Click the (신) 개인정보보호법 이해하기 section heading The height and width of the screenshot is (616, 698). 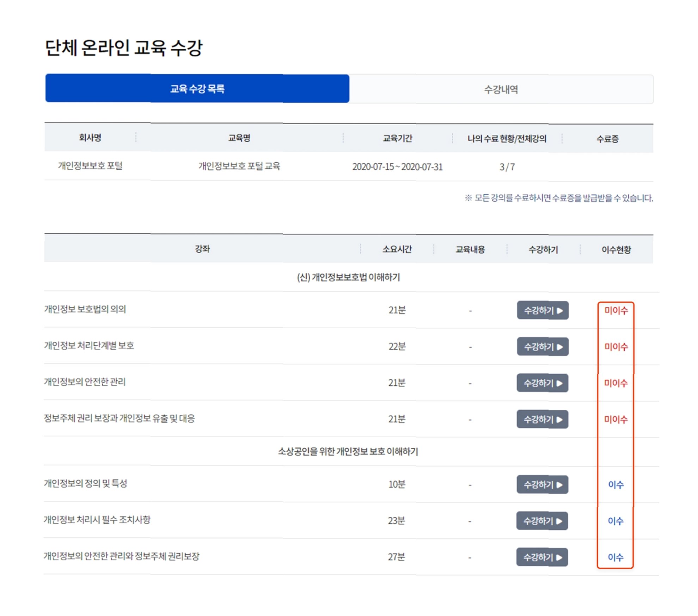348,277
